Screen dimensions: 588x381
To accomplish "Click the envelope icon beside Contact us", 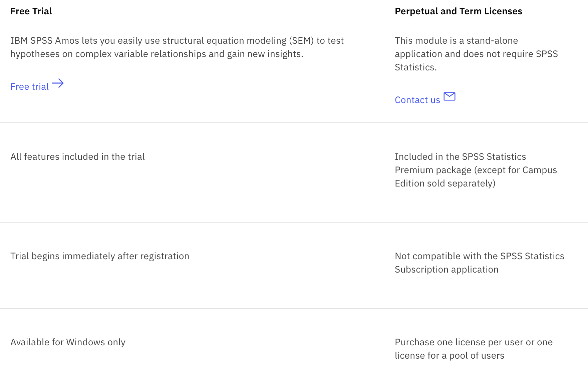I will tap(449, 96).
